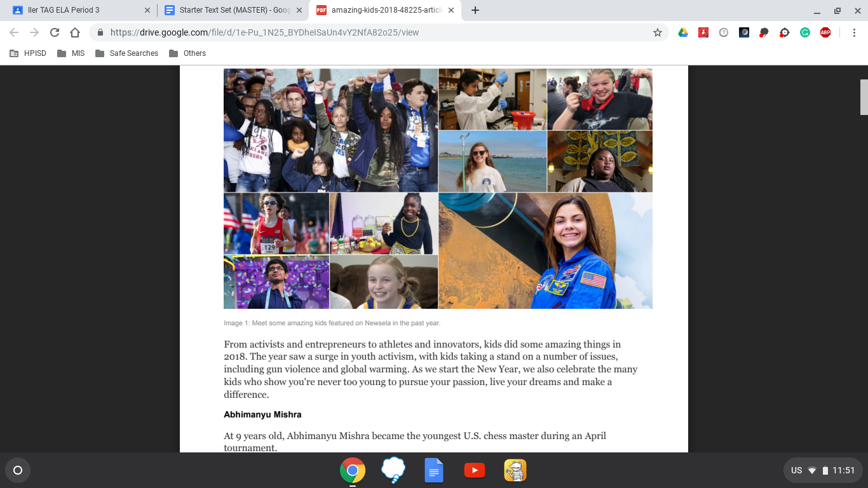
Task: Open the Chrome three-dot menu
Action: [851, 32]
